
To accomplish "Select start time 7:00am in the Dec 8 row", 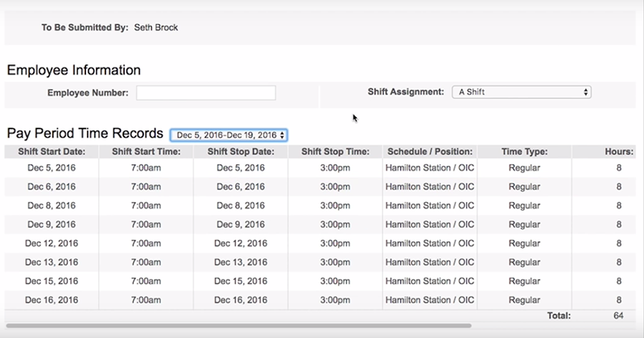I will pos(146,205).
